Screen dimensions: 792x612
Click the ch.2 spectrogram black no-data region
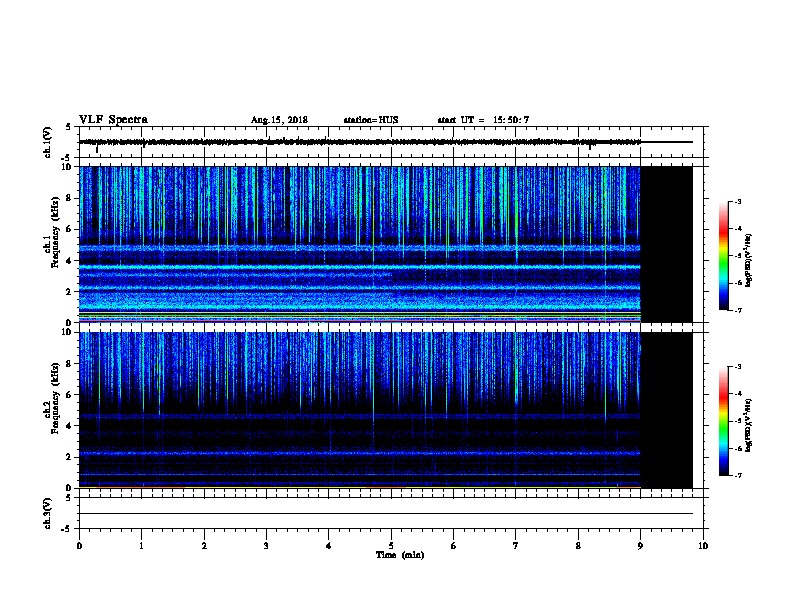pos(666,410)
